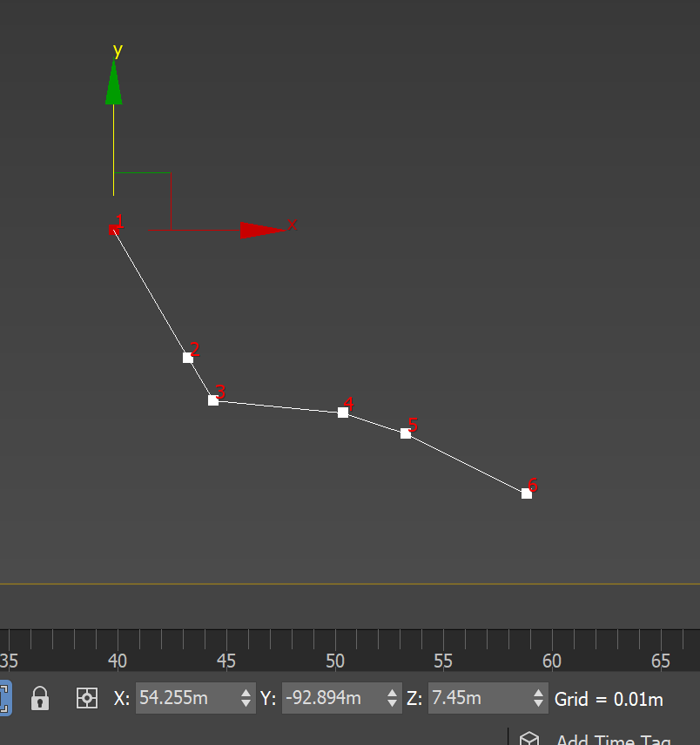
Task: Increase Z value with its up spinner arrow
Action: (539, 693)
